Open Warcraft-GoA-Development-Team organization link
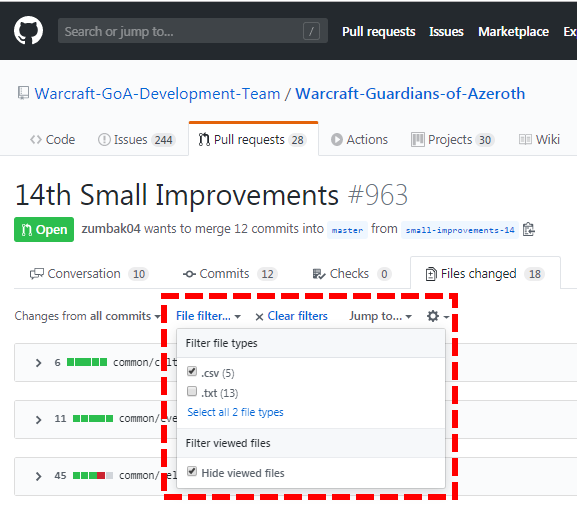 157,93
